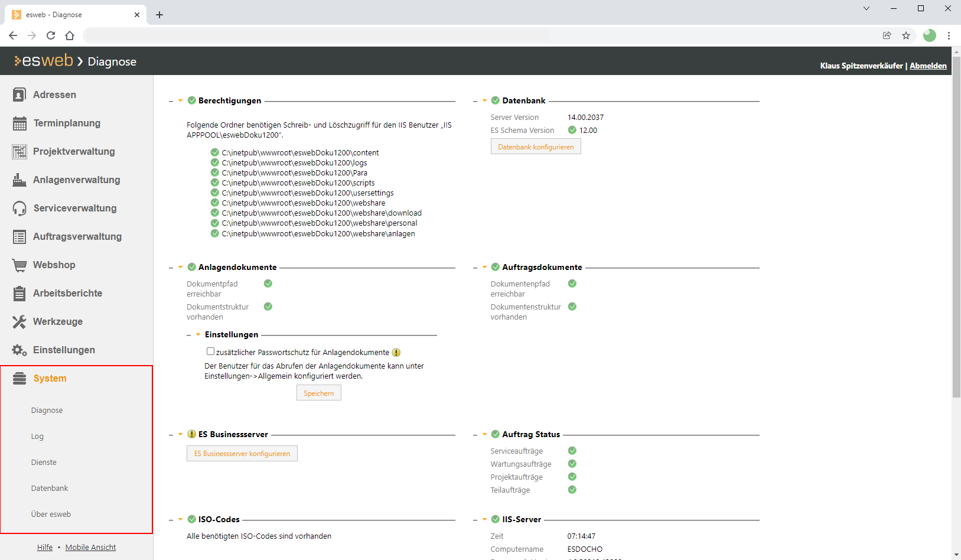Click the Webshop shopping cart icon
The height and width of the screenshot is (560, 961).
pos(19,265)
